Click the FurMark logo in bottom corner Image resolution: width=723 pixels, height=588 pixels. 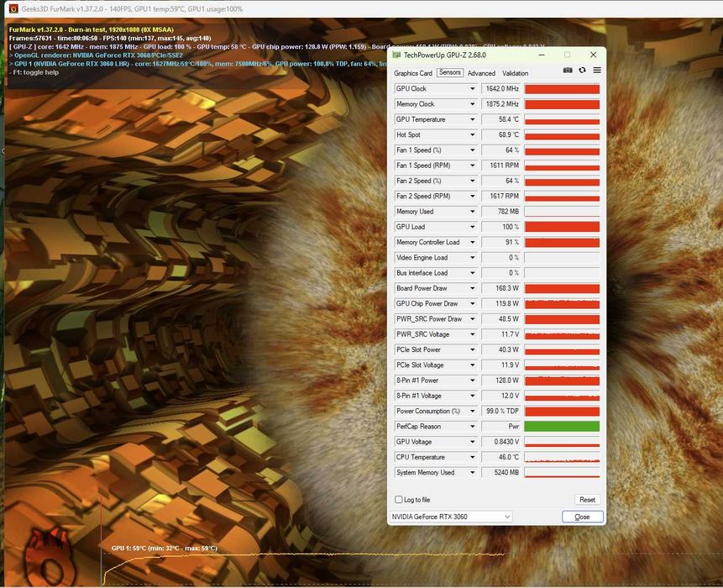click(x=49, y=558)
